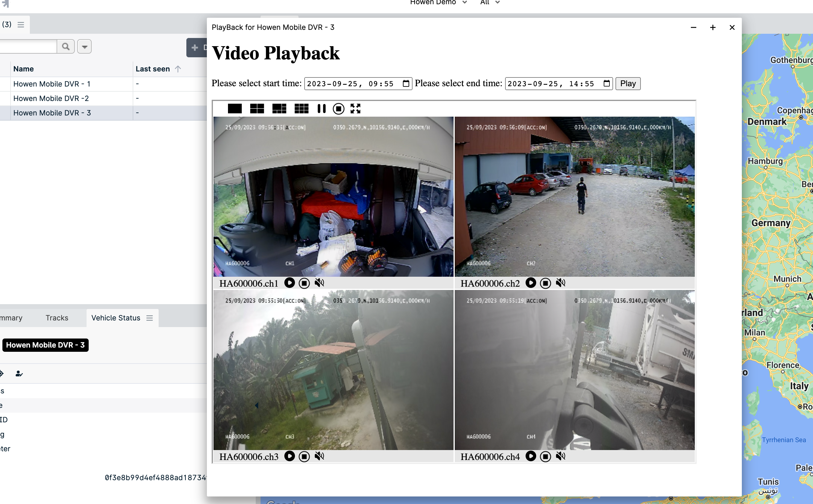Screen dimensions: 813x504
Task: Toggle mute on HA600006.ch3
Action: click(319, 456)
